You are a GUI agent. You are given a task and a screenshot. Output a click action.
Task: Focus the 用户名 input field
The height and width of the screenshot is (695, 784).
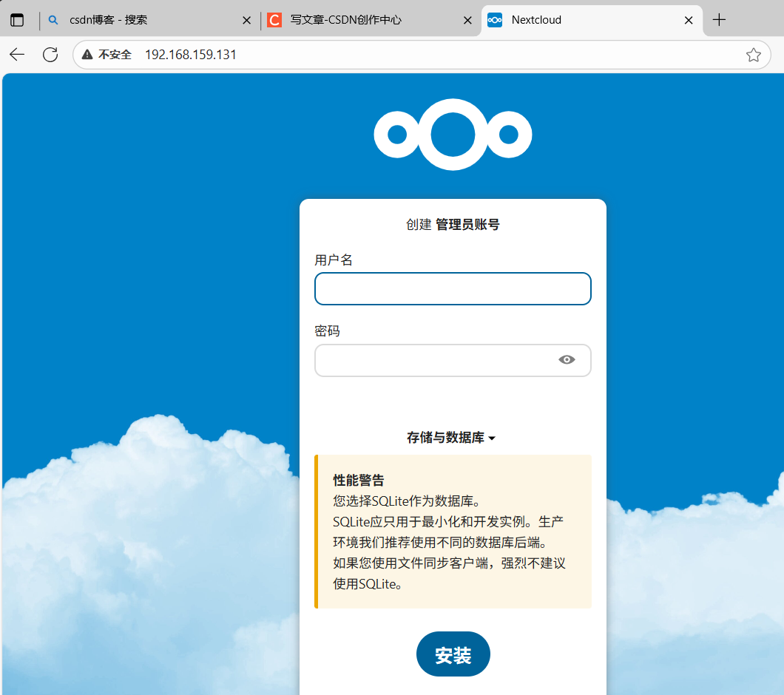tap(453, 288)
